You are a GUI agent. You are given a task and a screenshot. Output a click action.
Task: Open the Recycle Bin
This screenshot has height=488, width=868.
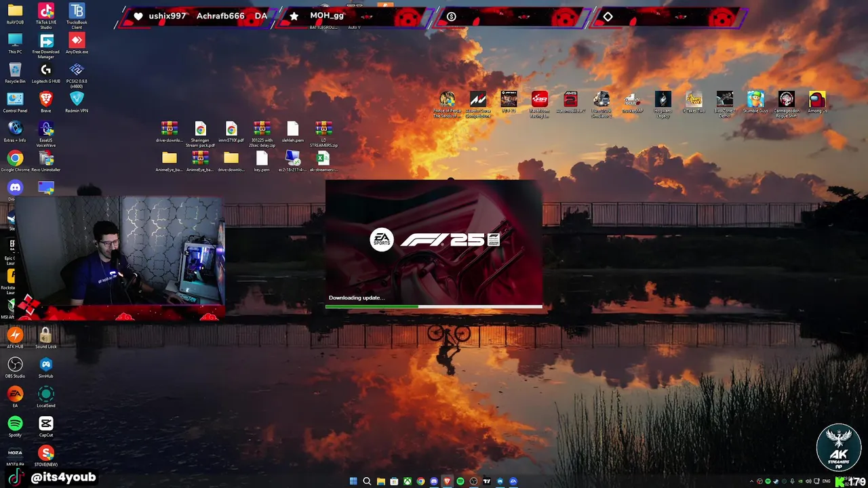point(15,73)
